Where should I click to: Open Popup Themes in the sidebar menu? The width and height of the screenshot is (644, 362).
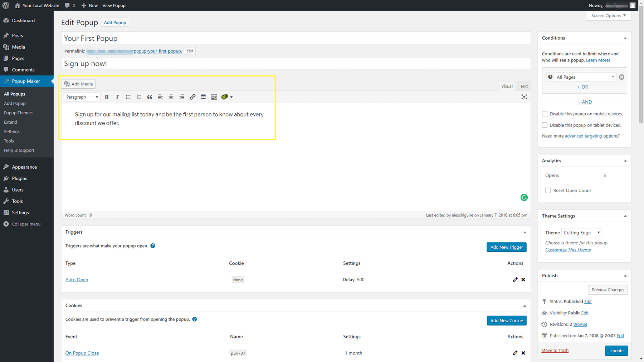click(x=18, y=113)
